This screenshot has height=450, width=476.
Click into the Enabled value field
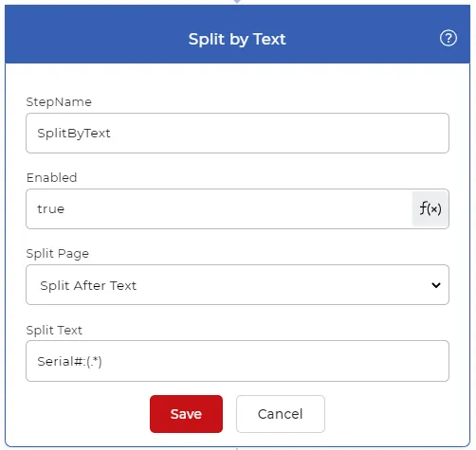point(219,209)
